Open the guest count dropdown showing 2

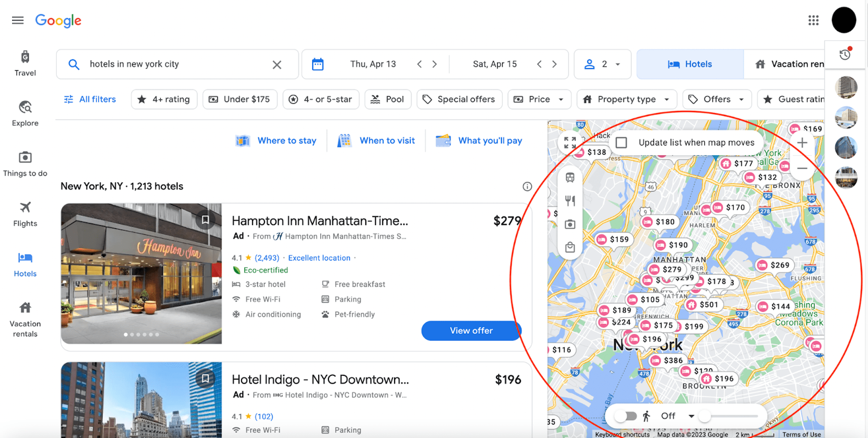tap(603, 64)
